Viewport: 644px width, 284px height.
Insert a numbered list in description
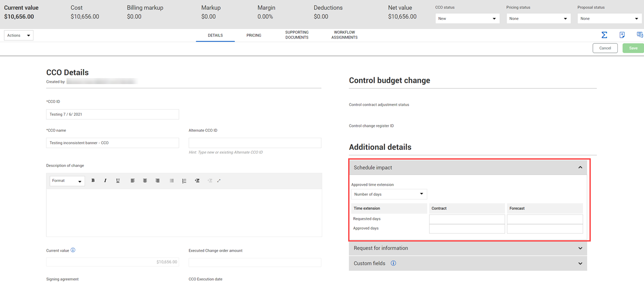click(x=184, y=181)
